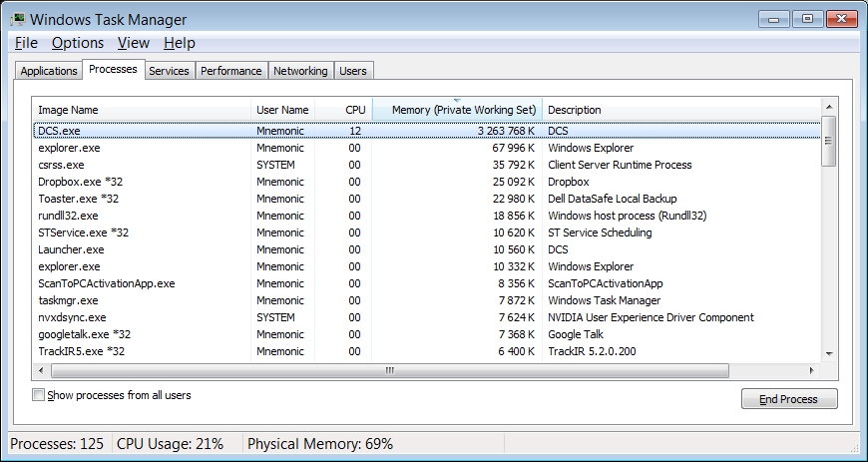Image resolution: width=868 pixels, height=462 pixels.
Task: Click CPU value 12 for DCS.exe
Action: 355,131
